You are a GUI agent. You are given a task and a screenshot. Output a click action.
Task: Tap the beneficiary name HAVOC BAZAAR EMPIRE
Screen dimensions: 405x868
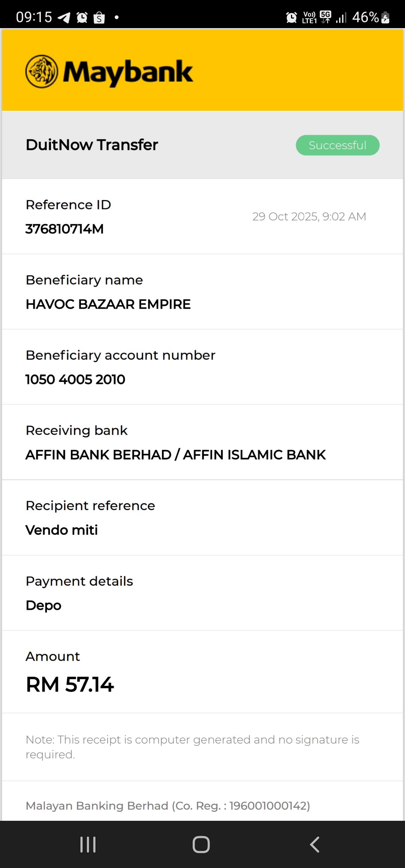[108, 304]
